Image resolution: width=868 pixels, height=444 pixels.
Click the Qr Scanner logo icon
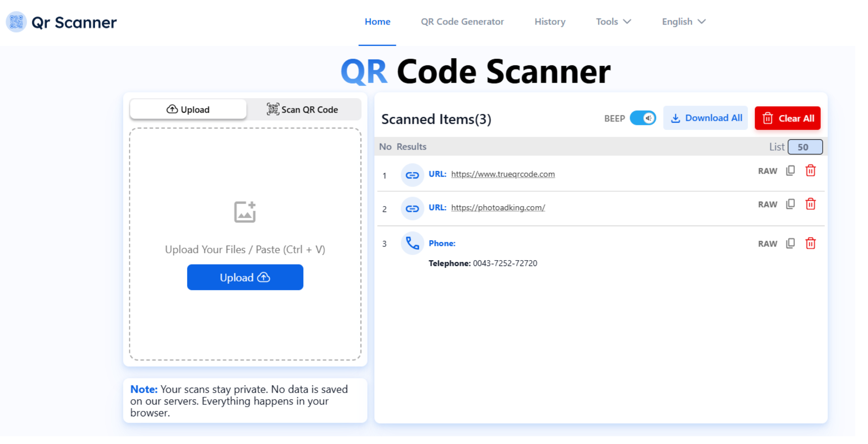point(16,22)
